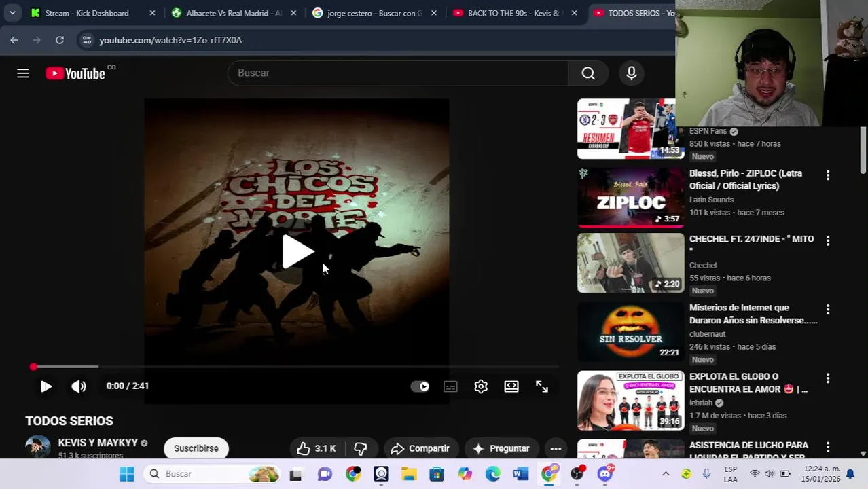This screenshot has height=489, width=868.
Task: Enter full screen mode
Action: pyautogui.click(x=541, y=386)
